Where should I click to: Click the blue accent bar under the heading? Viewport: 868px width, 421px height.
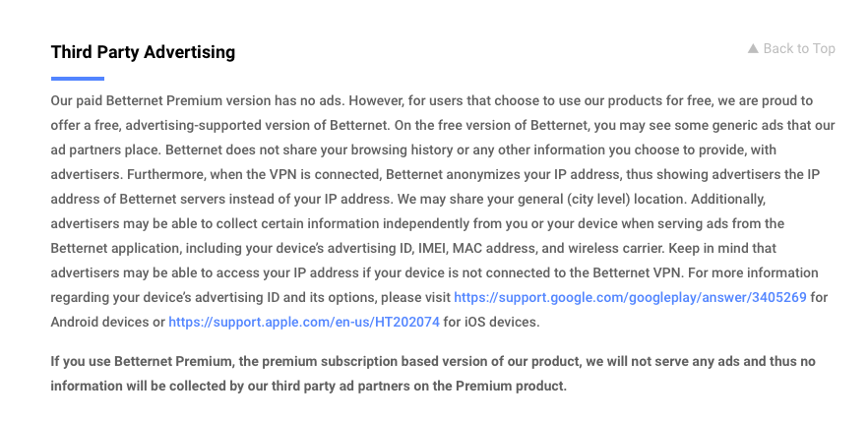point(78,78)
